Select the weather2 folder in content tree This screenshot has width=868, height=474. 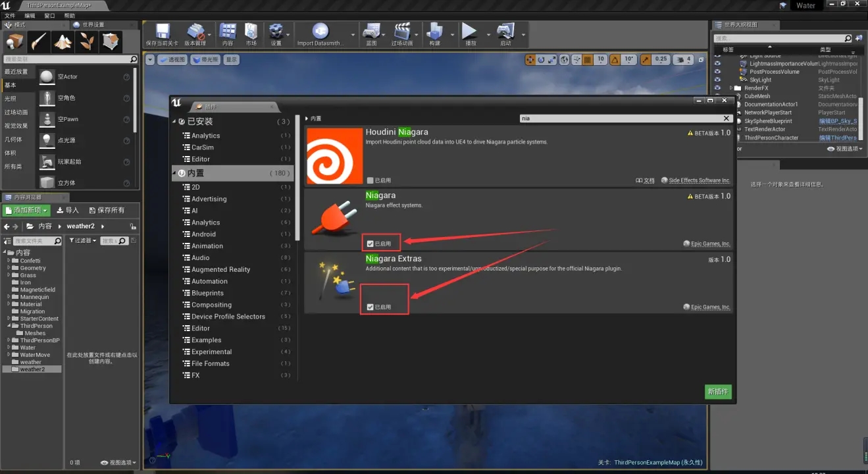point(32,369)
